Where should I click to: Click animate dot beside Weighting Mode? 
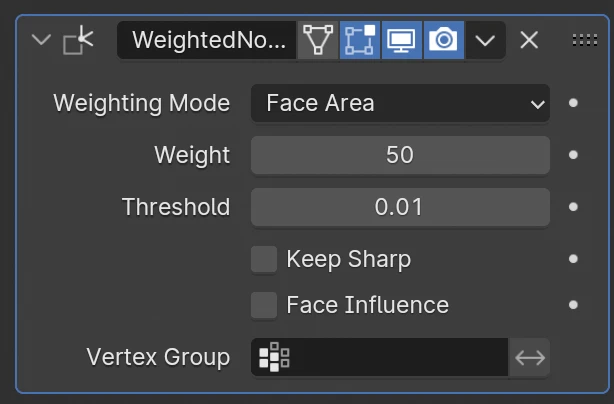[573, 103]
